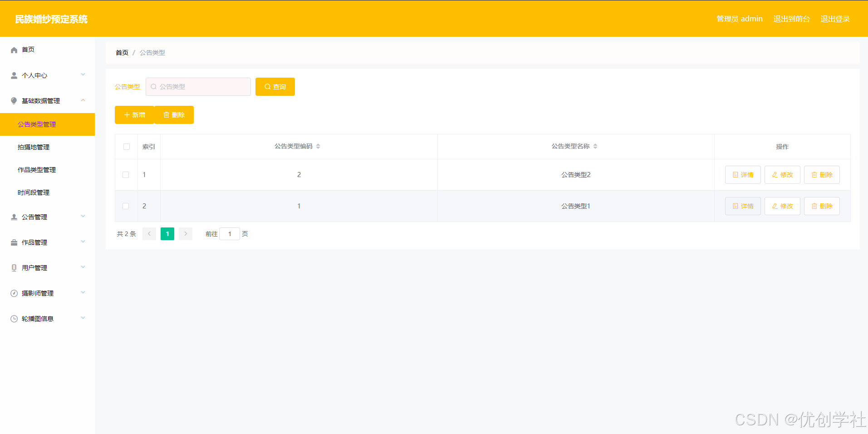Expand the 作品管理 menu chevron
This screenshot has height=434, width=868.
click(x=83, y=242)
